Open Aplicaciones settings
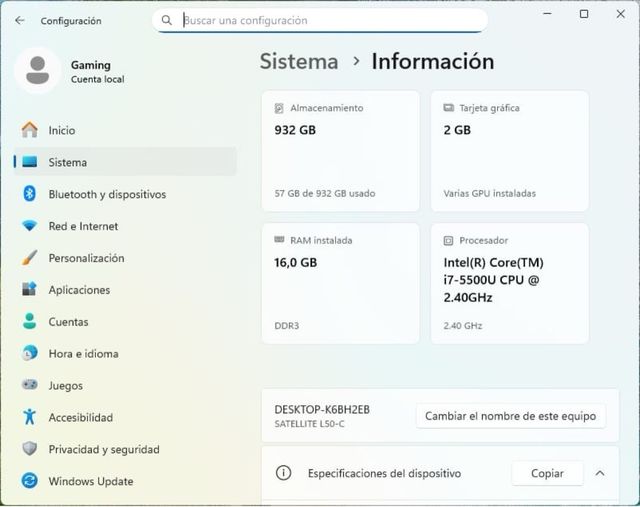The width and height of the screenshot is (640, 507). [125, 289]
